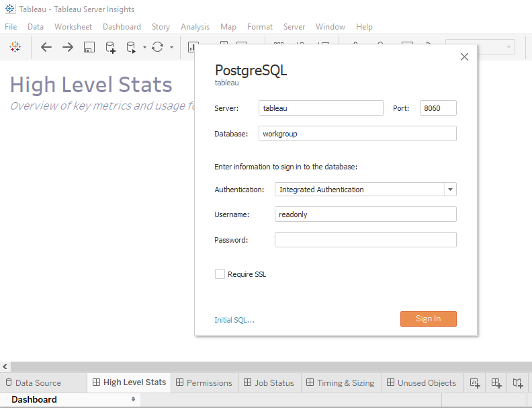Close the PostgreSQL dialog with X
Image resolution: width=532 pixels, height=408 pixels.
pyautogui.click(x=464, y=56)
